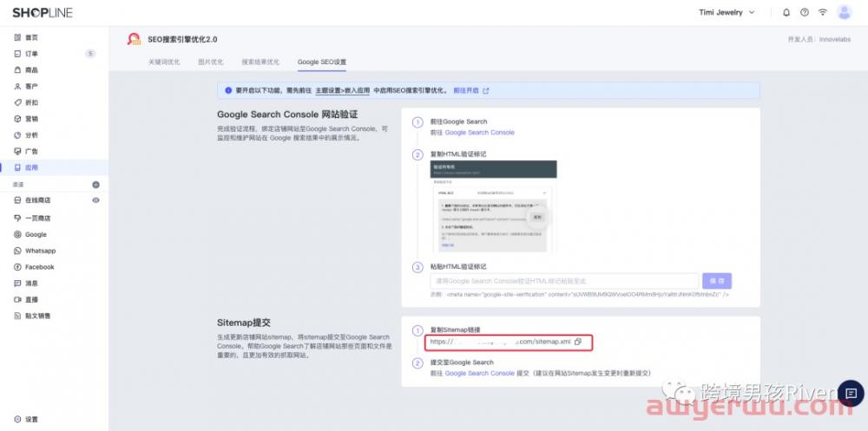This screenshot has width=868, height=431.
Task: Open the chat bubble widget
Action: (850, 392)
